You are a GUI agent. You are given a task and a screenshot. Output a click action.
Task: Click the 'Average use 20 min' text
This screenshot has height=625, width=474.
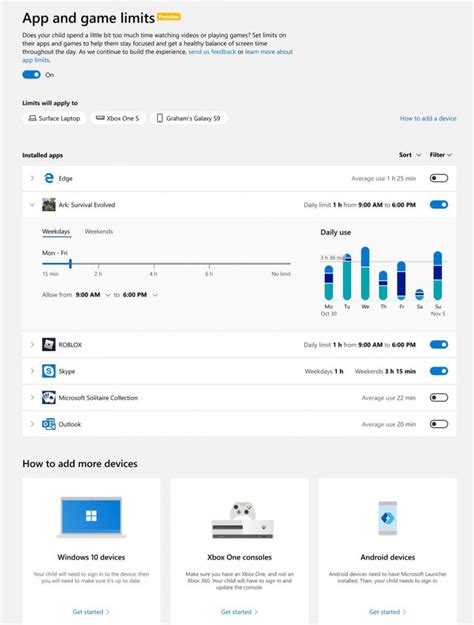coord(389,425)
